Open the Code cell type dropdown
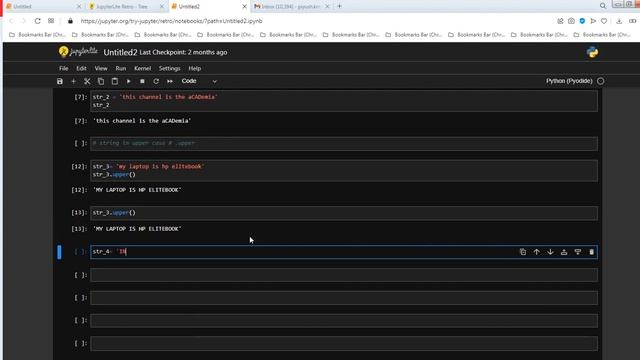This screenshot has width=640, height=360. pos(199,81)
